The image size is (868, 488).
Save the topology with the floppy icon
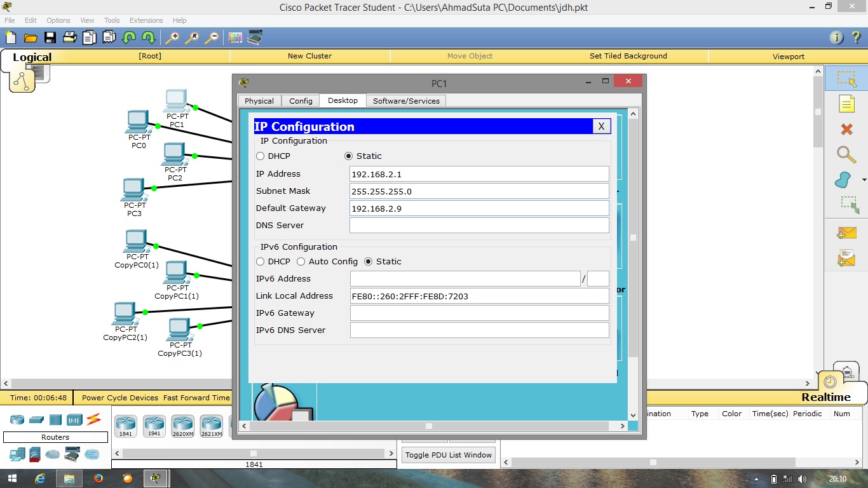tap(50, 37)
